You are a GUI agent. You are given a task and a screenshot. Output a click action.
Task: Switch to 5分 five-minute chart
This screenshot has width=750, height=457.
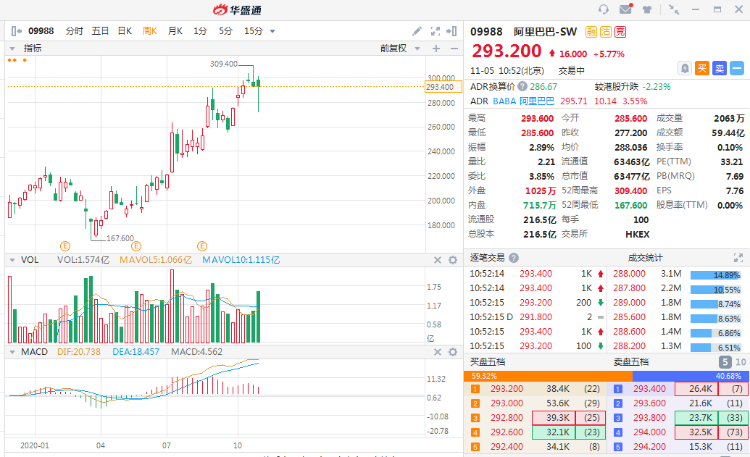pos(225,31)
